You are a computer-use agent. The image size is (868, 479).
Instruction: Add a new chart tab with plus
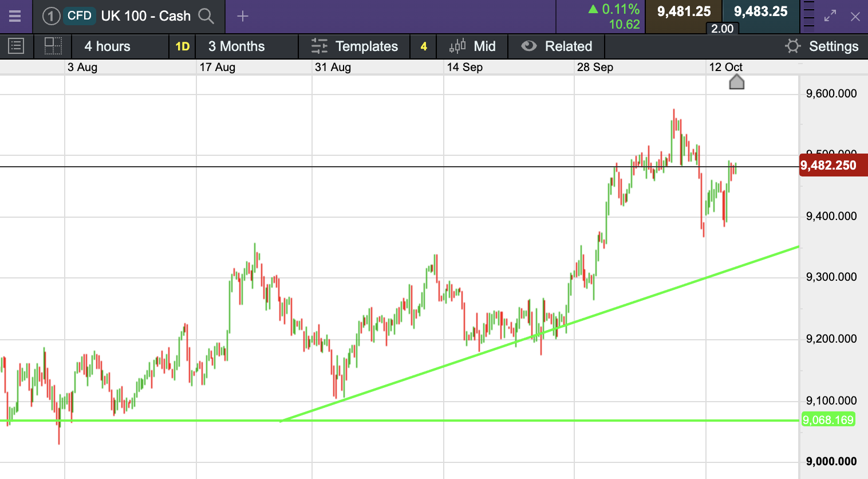(243, 16)
